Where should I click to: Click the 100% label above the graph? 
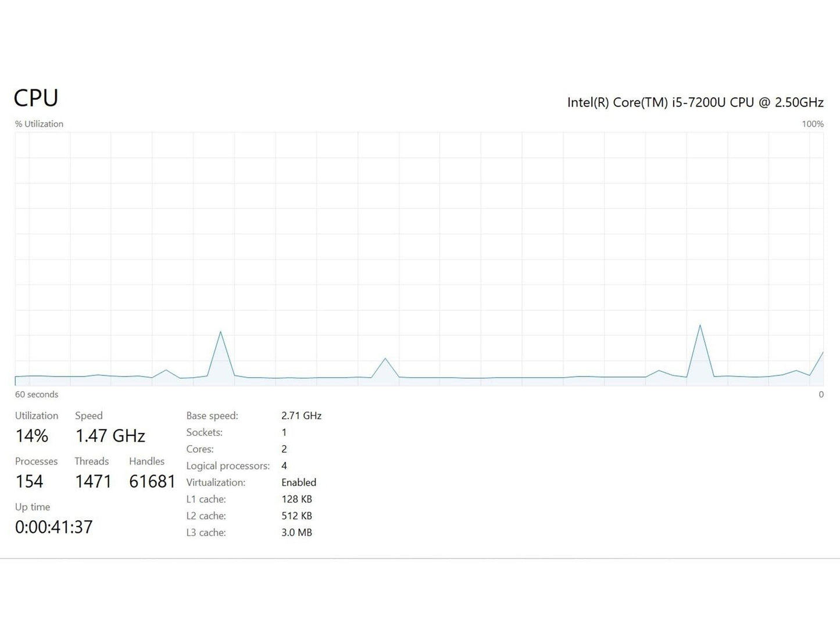[x=812, y=124]
